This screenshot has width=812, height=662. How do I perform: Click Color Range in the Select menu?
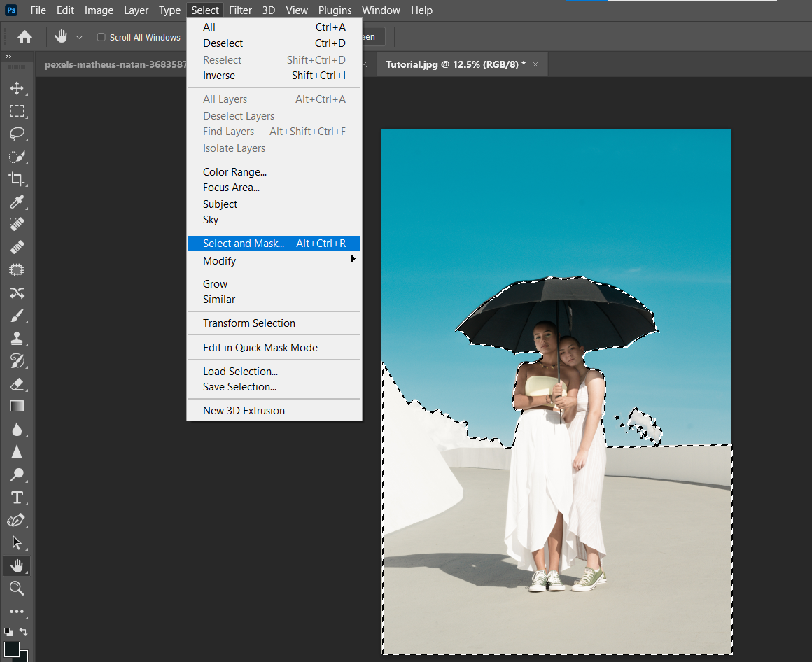pos(234,171)
